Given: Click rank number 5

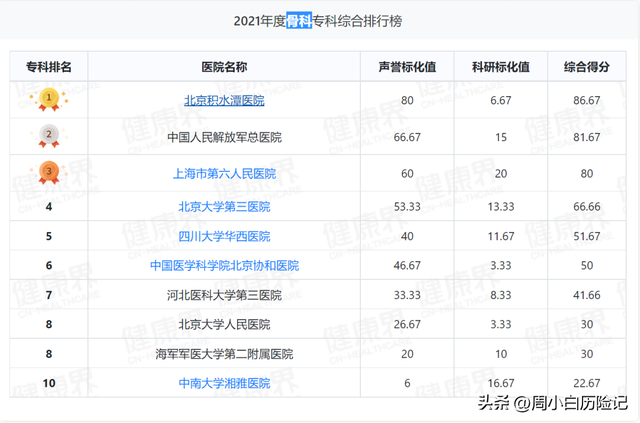Looking at the screenshot, I should [x=49, y=236].
